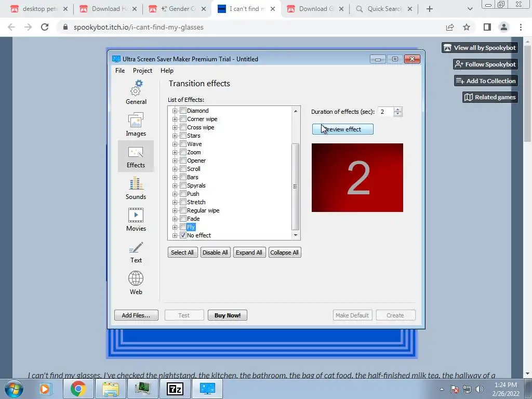
Task: Click the Expand All button
Action: [x=249, y=252]
